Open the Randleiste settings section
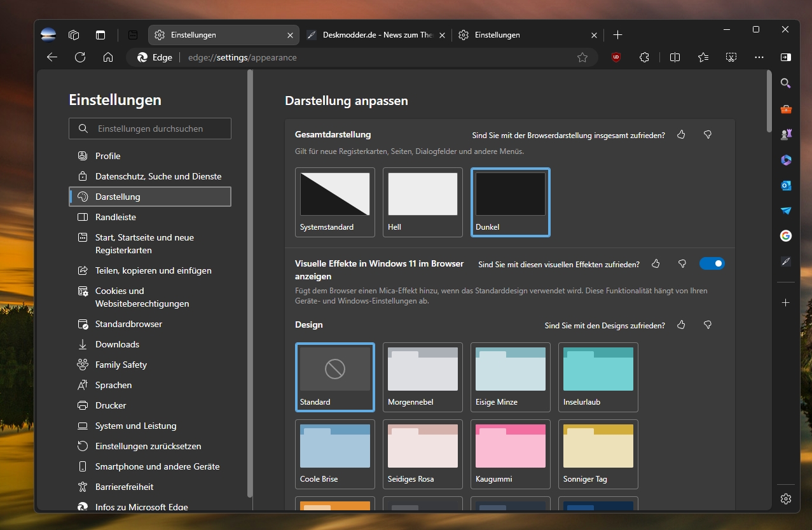Image resolution: width=812 pixels, height=530 pixels. pos(149,217)
